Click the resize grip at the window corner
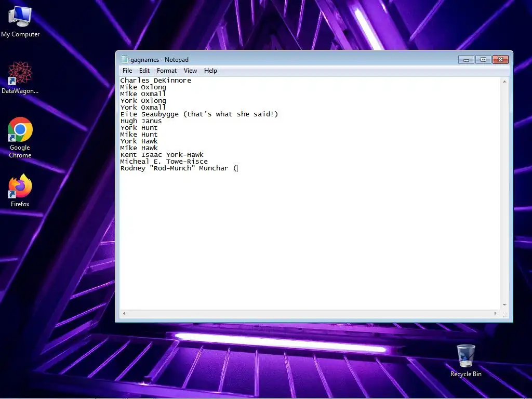The image size is (532, 399). point(505,314)
